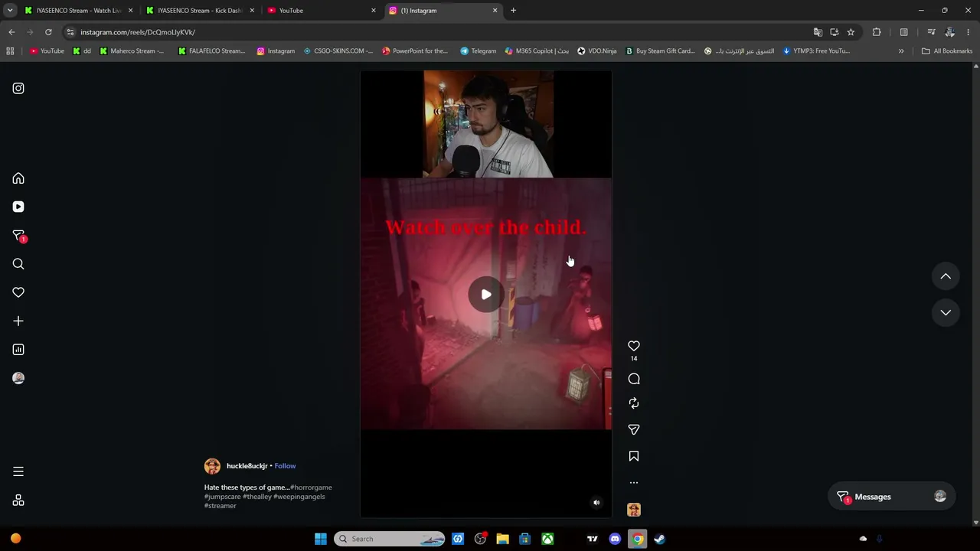This screenshot has width=980, height=551.
Task: Open Chrome apps grid on bookmarks bar
Action: click(x=10, y=51)
